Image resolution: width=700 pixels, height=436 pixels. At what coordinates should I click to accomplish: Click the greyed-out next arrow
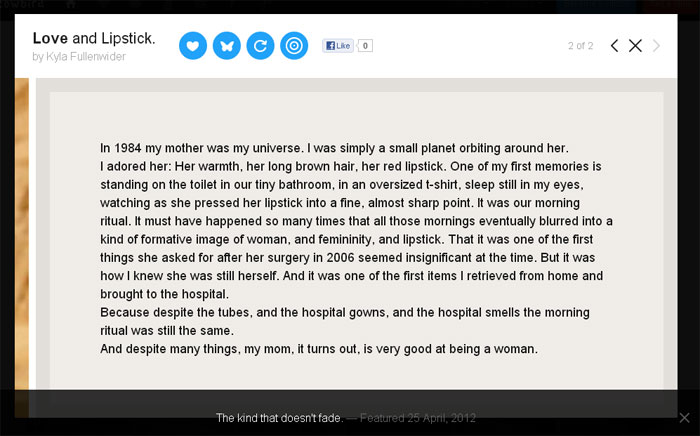[x=657, y=46]
